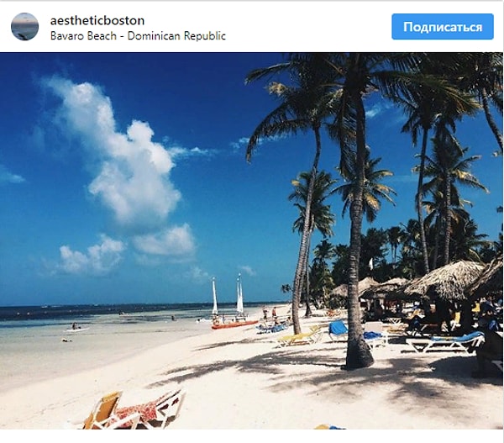This screenshot has width=504, height=443.
Task: Click the blue Подписаться subscribe button
Action: [443, 27]
